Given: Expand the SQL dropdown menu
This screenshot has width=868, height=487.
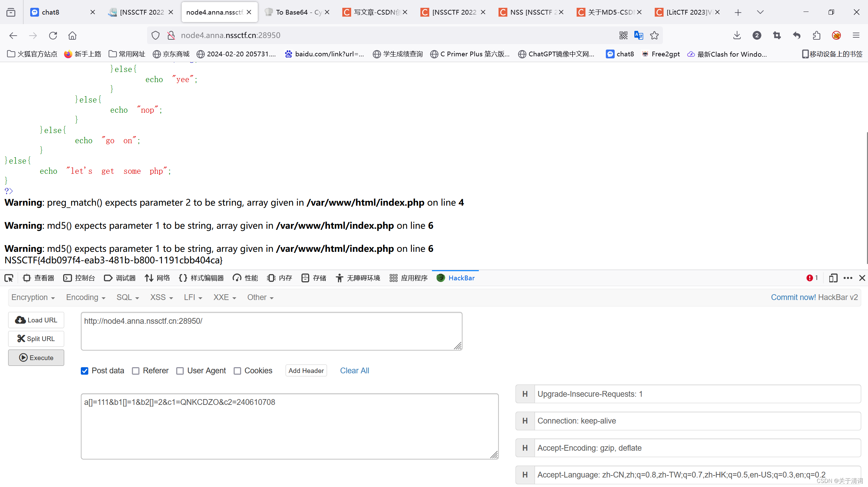Looking at the screenshot, I should [128, 298].
